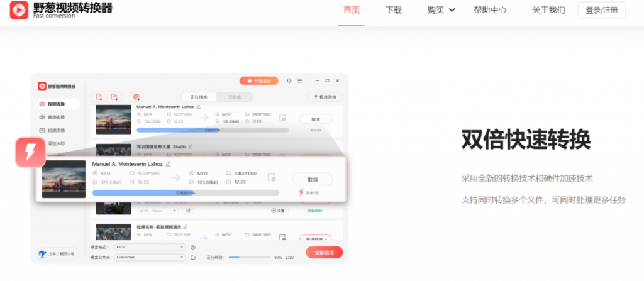
Task: Click the progress bar in the small Manuel row
Action: (x=213, y=130)
